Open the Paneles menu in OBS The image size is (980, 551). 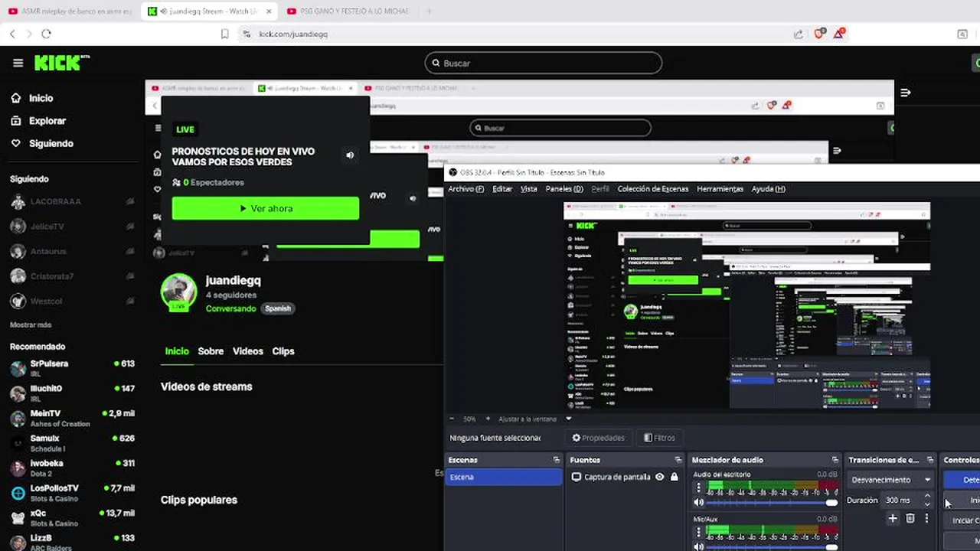click(564, 189)
